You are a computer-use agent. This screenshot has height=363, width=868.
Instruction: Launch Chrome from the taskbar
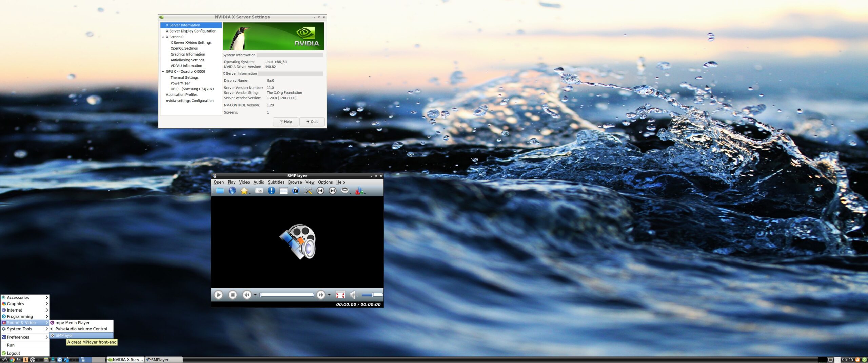12,360
